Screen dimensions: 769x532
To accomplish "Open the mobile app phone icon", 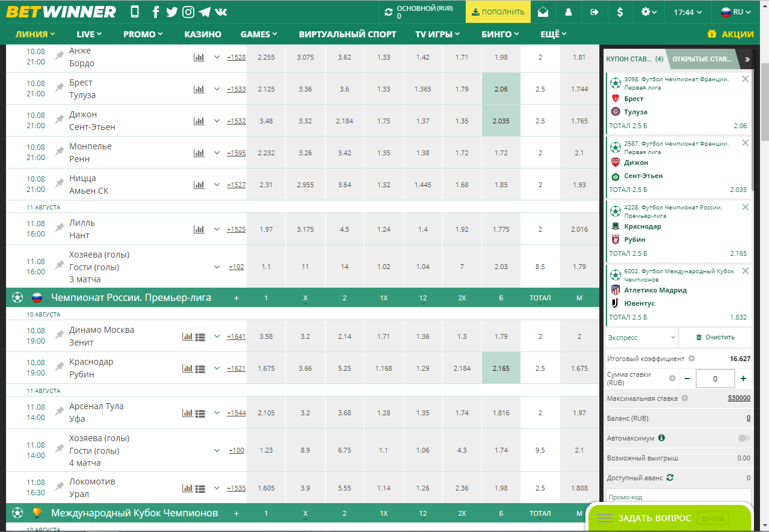I will pos(135,12).
